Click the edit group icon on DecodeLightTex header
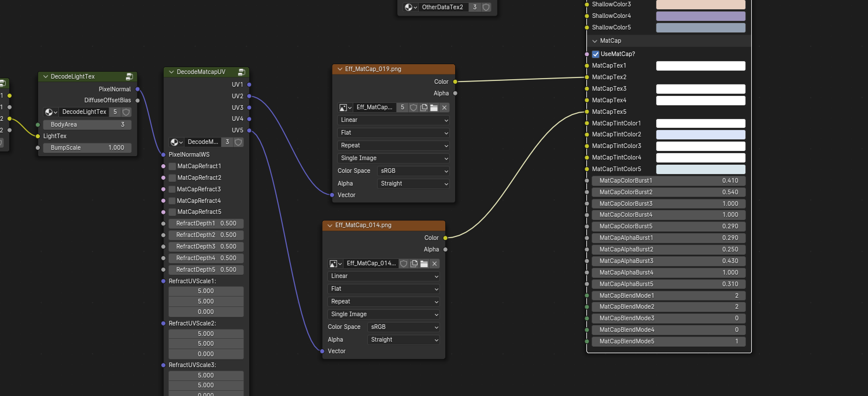 130,76
